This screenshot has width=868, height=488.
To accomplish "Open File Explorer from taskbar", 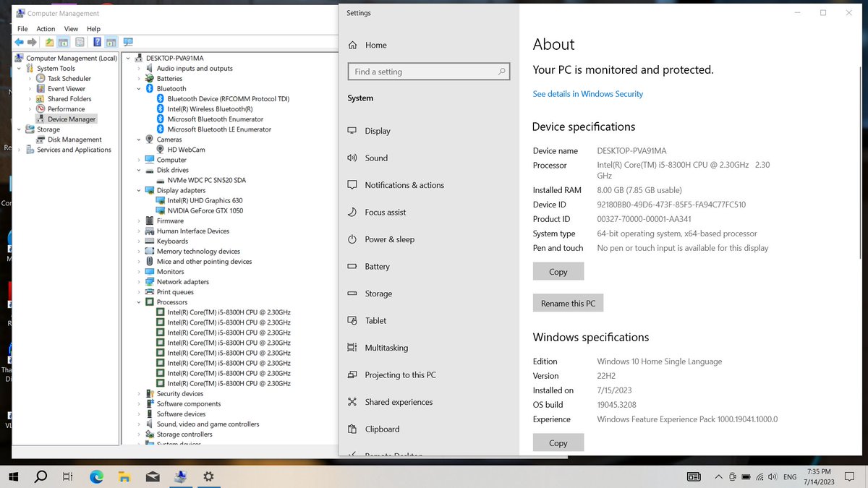I will [124, 476].
